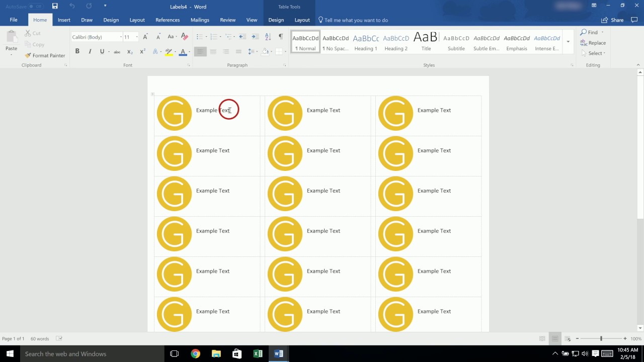Apply strikethrough to text
644x362 pixels.
[x=117, y=51]
